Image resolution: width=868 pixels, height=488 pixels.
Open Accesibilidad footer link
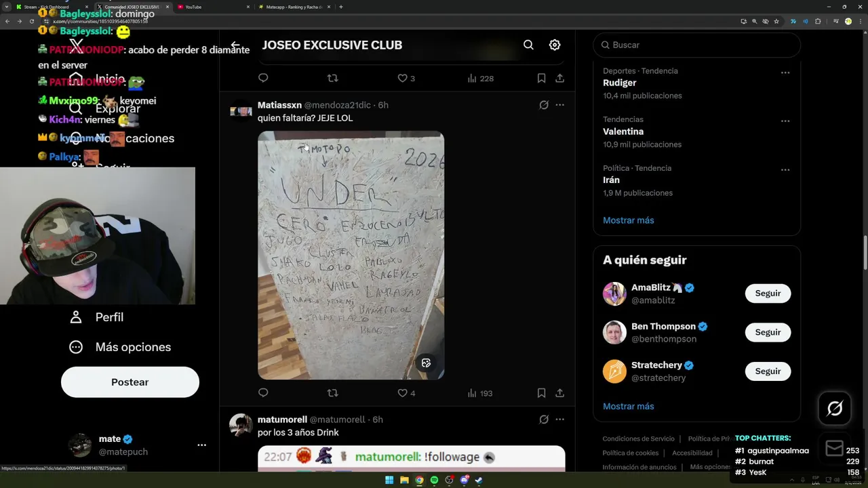pyautogui.click(x=692, y=453)
